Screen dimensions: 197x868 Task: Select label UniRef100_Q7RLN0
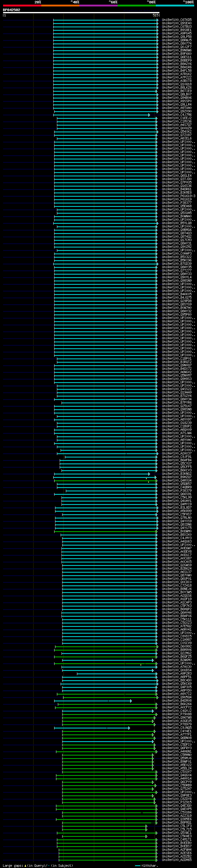point(176,518)
